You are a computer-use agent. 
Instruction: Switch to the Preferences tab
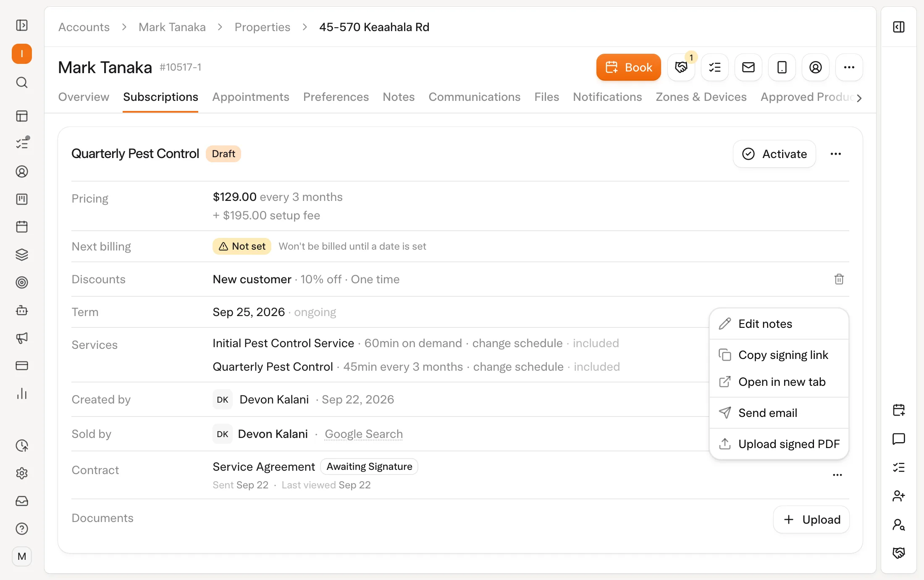click(x=336, y=97)
